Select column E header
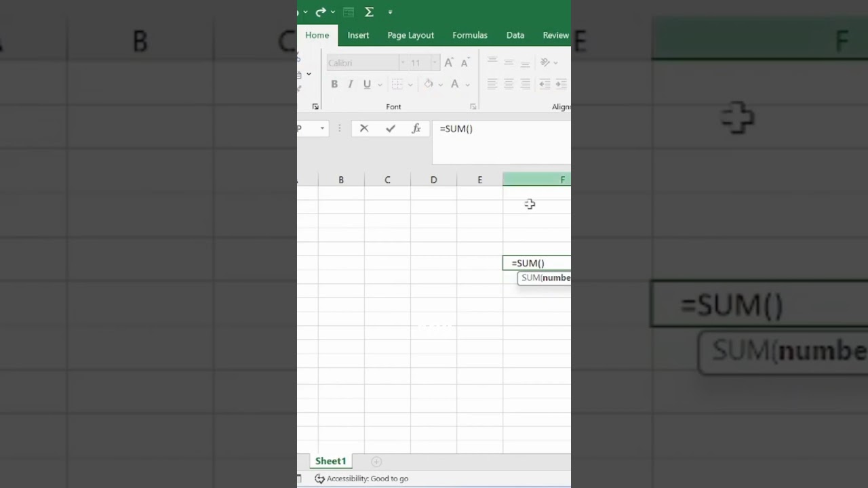Viewport: 868px width, 488px height. [479, 180]
